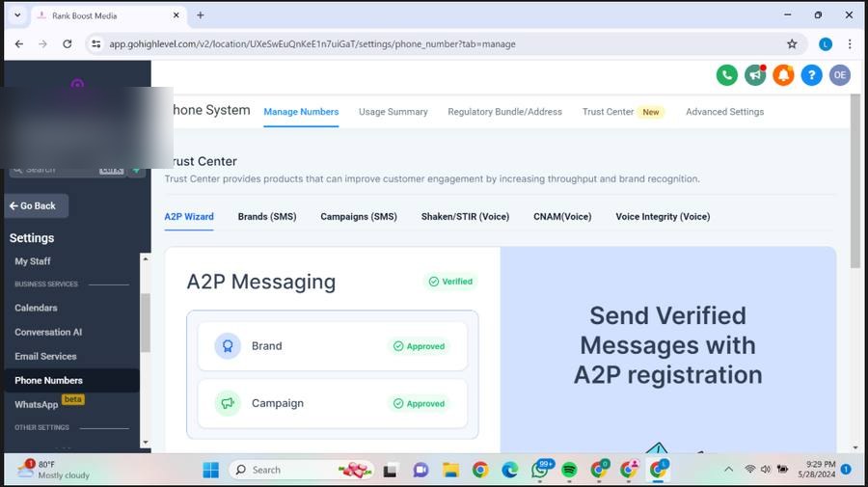868x487 pixels.
Task: Open Advanced Settings tab
Action: (x=724, y=112)
